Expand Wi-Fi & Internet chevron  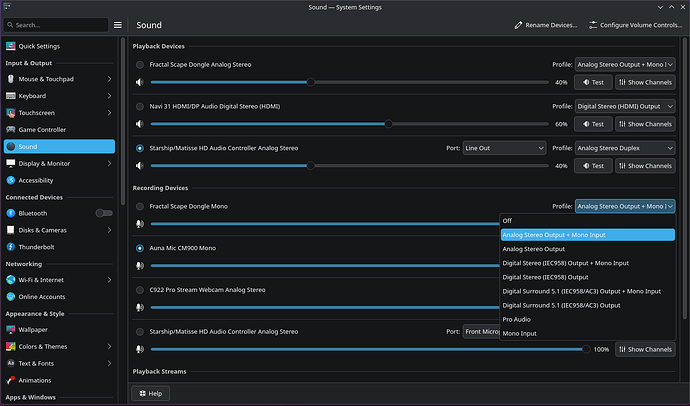point(109,280)
